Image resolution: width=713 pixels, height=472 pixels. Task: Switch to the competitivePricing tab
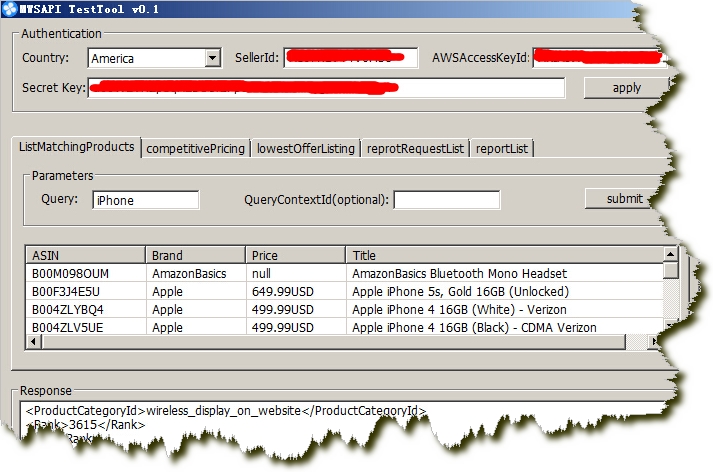[x=196, y=149]
